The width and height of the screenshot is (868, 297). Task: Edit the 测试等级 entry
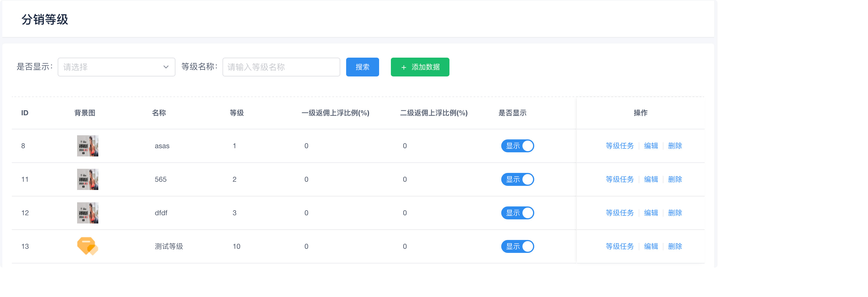coord(651,246)
